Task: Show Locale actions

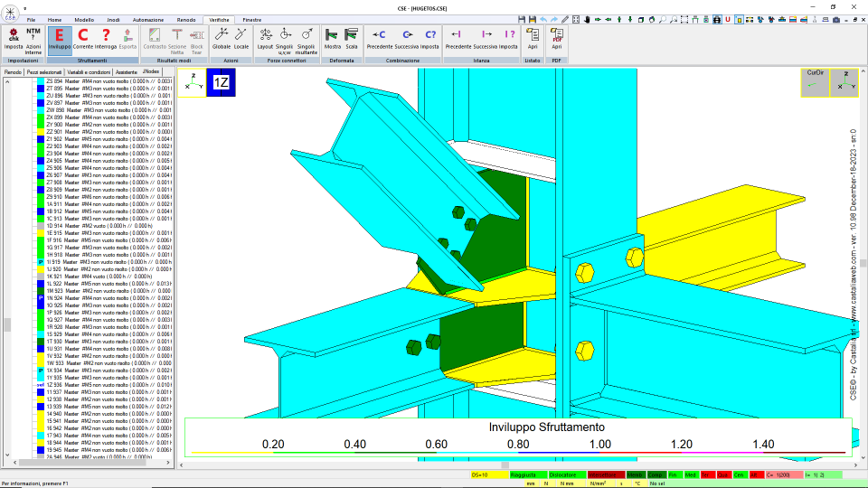Action: point(241,39)
